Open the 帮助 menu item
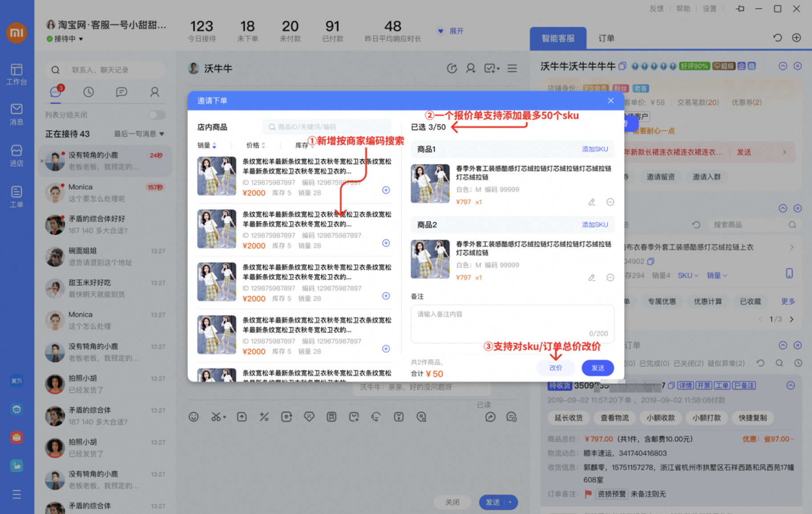812x514 pixels. coord(683,8)
